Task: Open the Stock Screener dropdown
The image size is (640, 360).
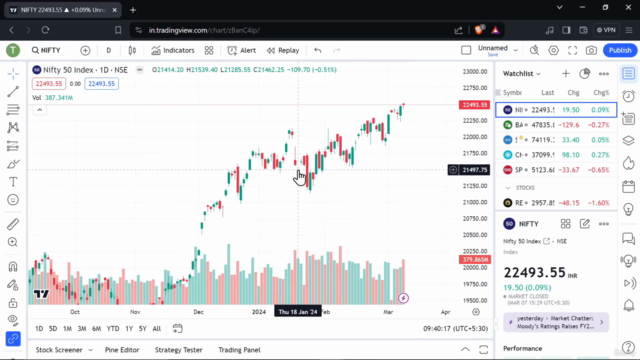Action: [x=64, y=350]
